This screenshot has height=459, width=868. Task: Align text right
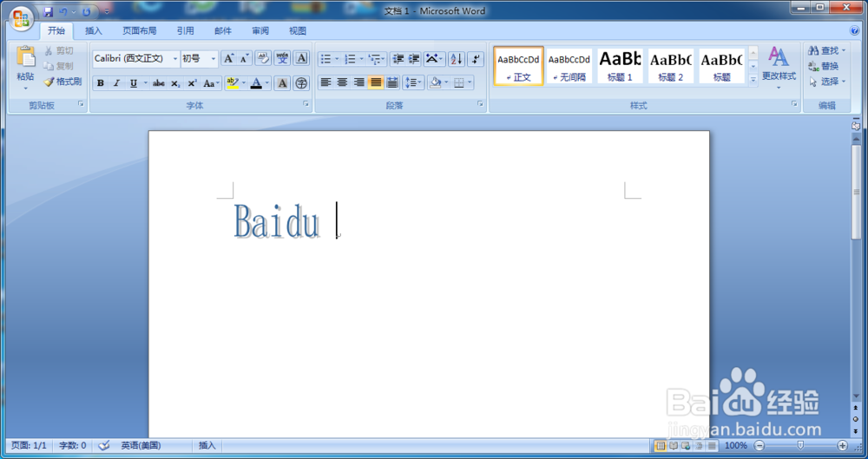358,83
